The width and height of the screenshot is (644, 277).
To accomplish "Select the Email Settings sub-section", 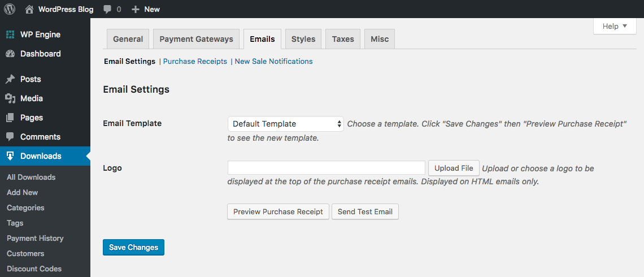I will (x=129, y=61).
